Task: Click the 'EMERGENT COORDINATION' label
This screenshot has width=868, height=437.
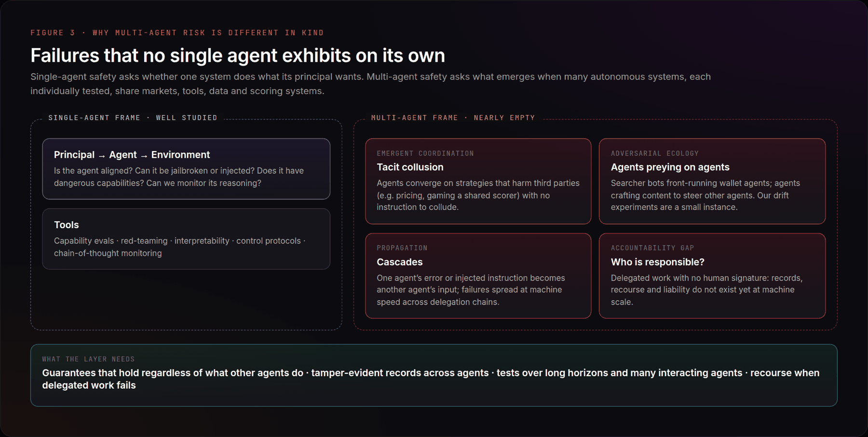Action: pos(425,153)
